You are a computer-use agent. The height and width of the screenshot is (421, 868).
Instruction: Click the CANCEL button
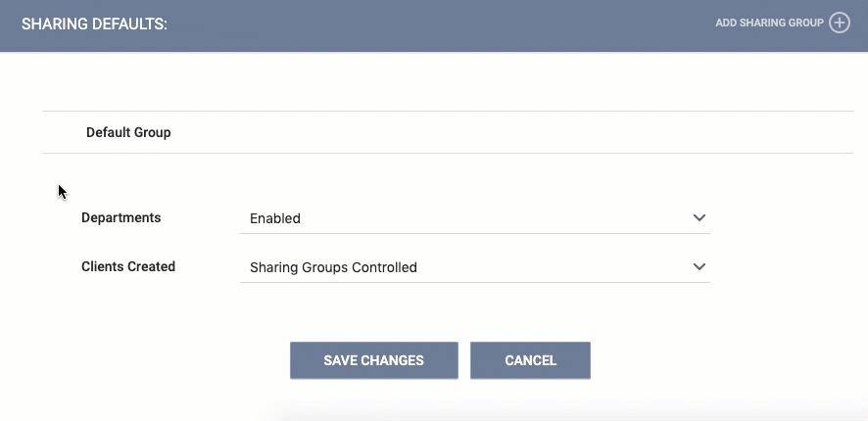coord(530,360)
